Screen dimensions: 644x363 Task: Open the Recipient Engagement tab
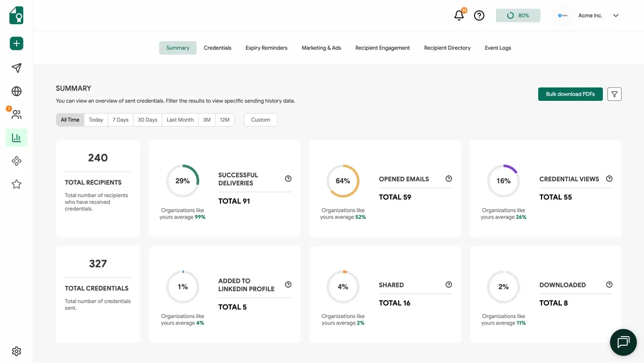pyautogui.click(x=382, y=48)
